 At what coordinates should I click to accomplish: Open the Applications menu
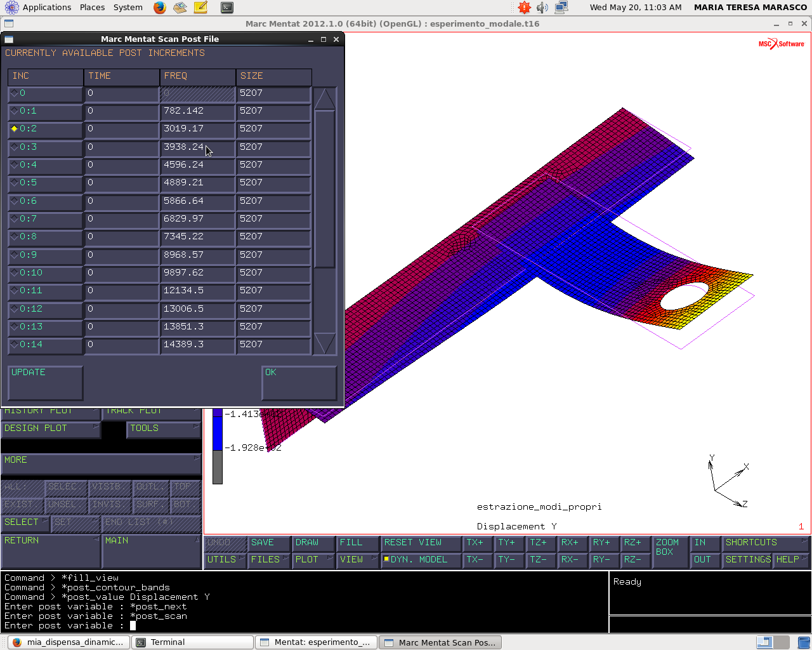[46, 8]
